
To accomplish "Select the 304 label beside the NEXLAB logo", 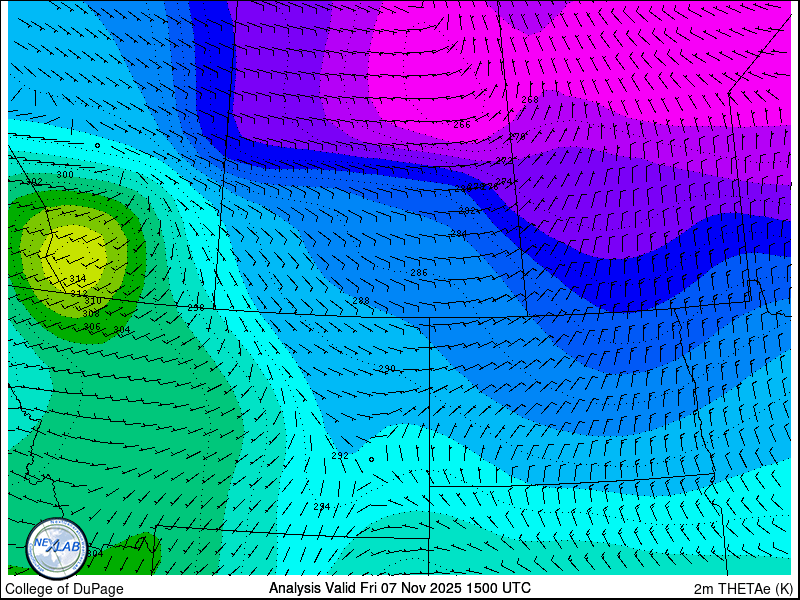I will (95, 553).
